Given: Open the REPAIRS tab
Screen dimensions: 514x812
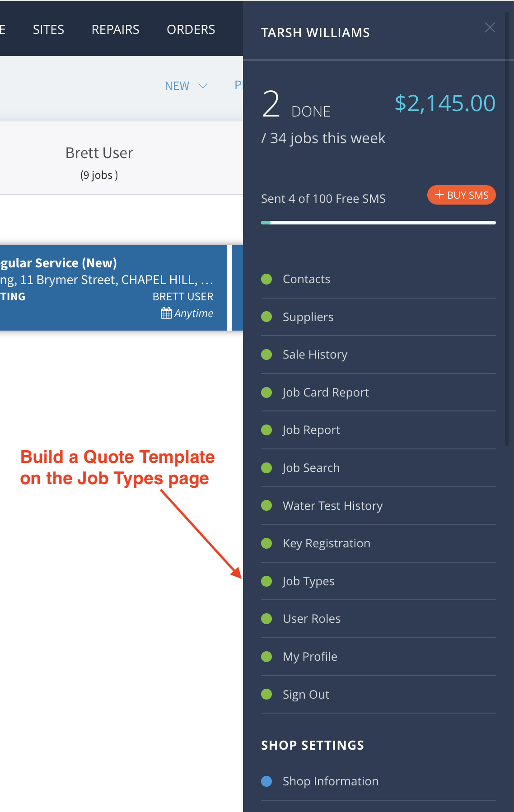Looking at the screenshot, I should 115,29.
